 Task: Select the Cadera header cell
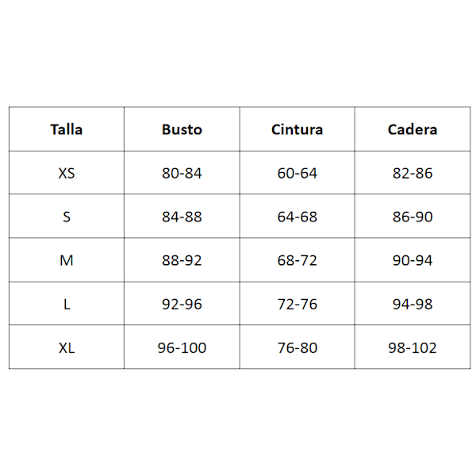pyautogui.click(x=413, y=129)
